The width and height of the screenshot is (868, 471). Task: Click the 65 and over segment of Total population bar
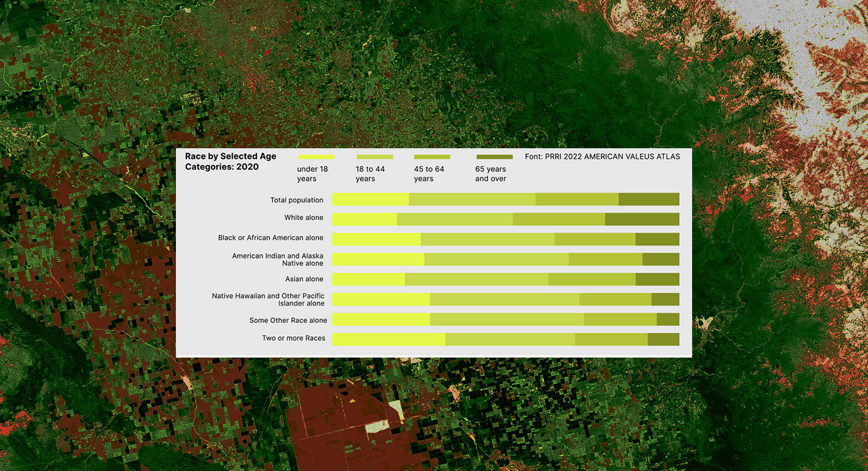point(649,199)
